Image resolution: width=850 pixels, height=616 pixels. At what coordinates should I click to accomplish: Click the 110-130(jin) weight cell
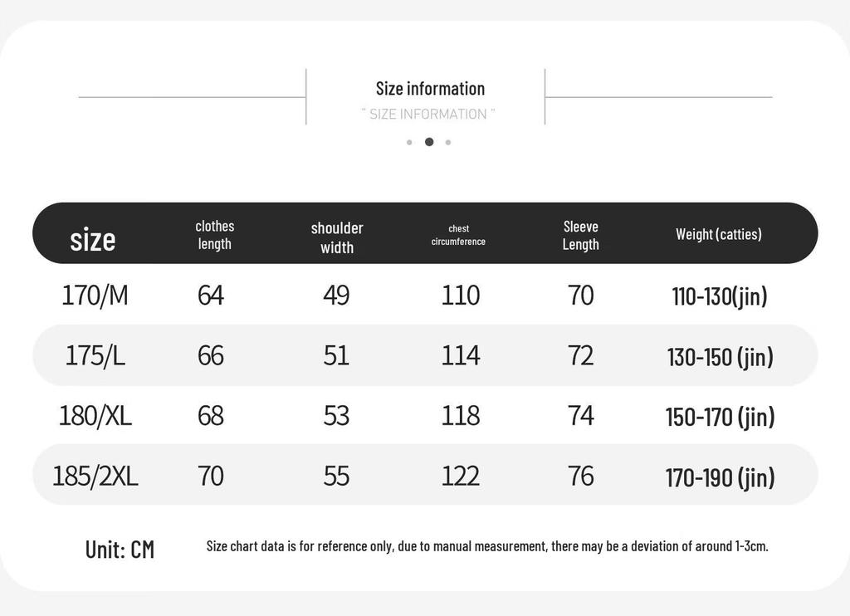[x=720, y=296]
